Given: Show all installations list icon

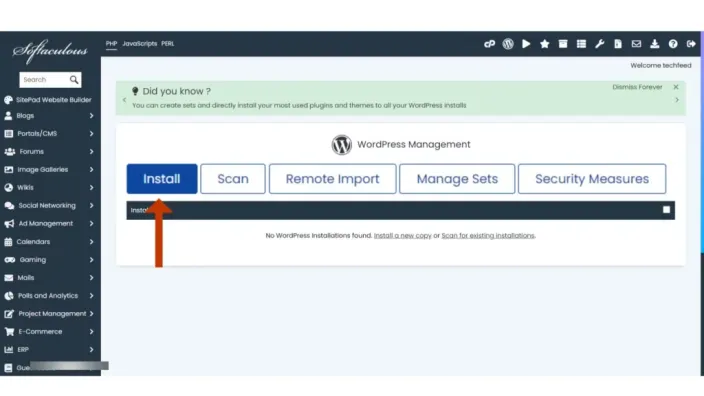Looking at the screenshot, I should point(581,44).
